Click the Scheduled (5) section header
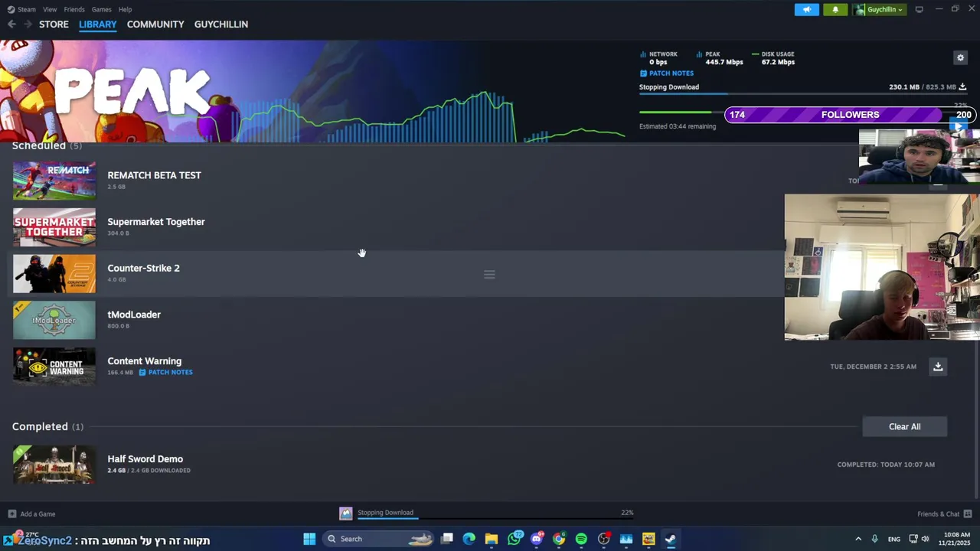Screen dimensions: 980x551 coord(47,145)
